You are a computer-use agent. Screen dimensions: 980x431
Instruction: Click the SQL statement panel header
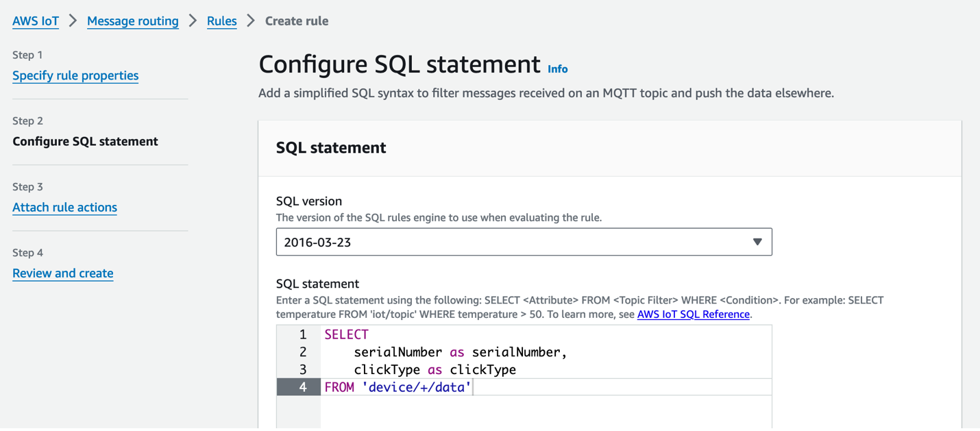(x=331, y=147)
